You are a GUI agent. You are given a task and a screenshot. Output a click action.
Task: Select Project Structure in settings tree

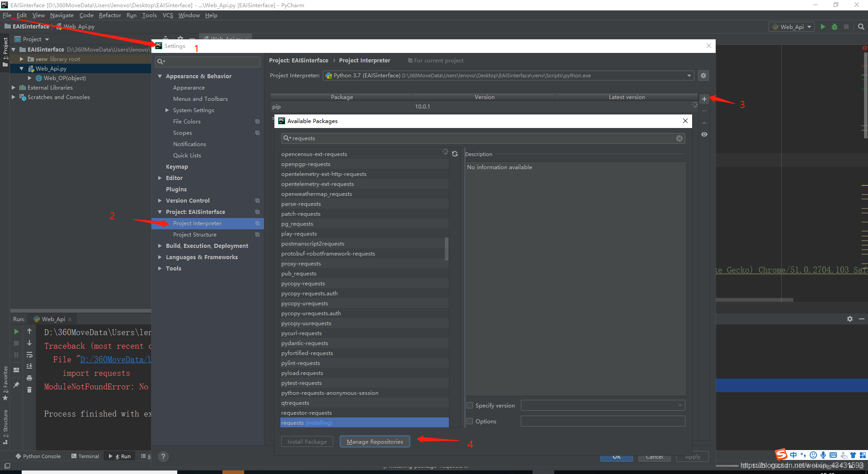[195, 235]
